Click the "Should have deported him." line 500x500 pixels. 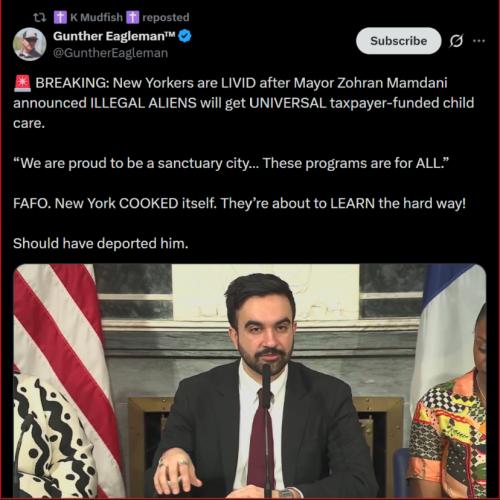(x=101, y=244)
